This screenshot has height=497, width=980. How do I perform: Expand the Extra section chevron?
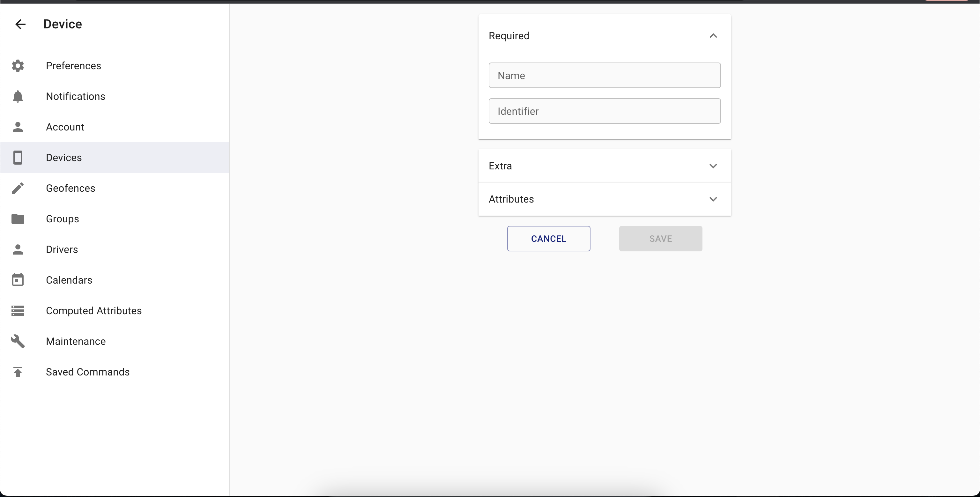[713, 166]
